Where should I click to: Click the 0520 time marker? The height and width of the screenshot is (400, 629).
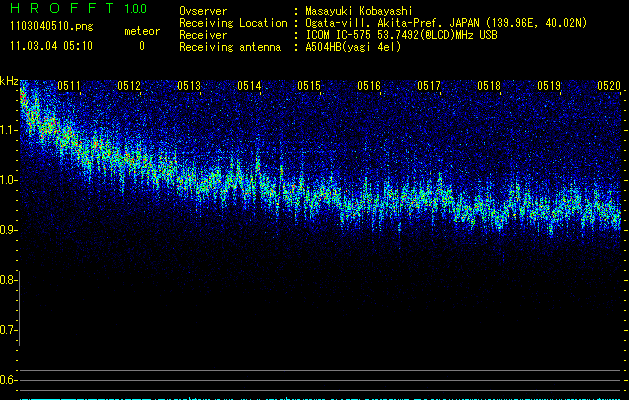click(609, 86)
